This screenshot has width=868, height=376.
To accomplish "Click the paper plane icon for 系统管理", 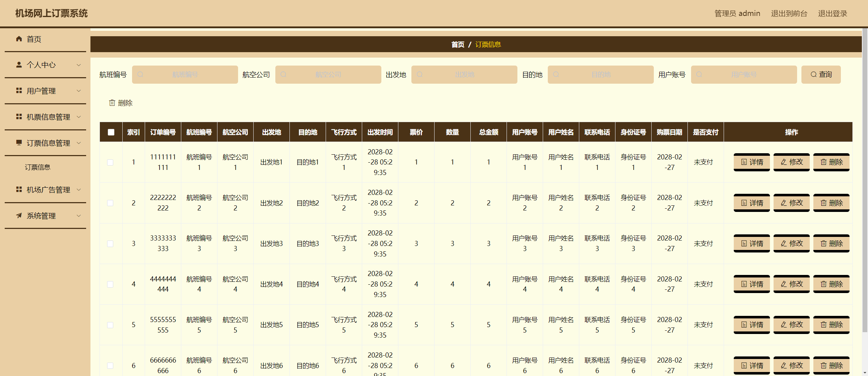I will [x=19, y=216].
